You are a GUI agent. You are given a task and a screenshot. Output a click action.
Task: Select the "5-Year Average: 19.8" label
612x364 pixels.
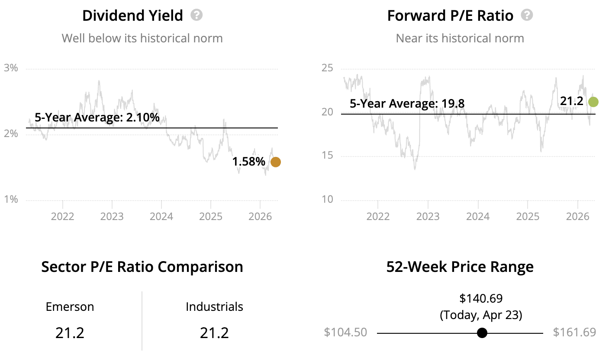407,103
